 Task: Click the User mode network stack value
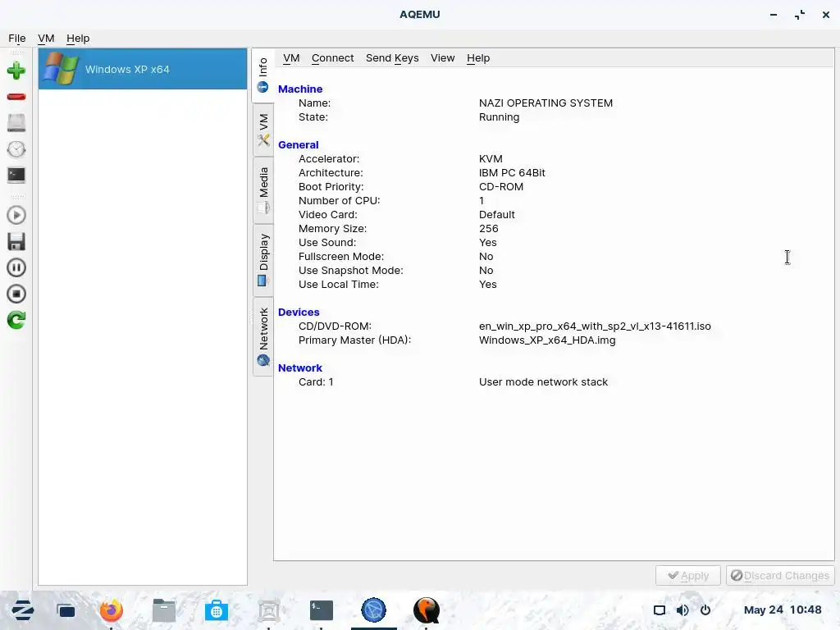[x=543, y=381]
